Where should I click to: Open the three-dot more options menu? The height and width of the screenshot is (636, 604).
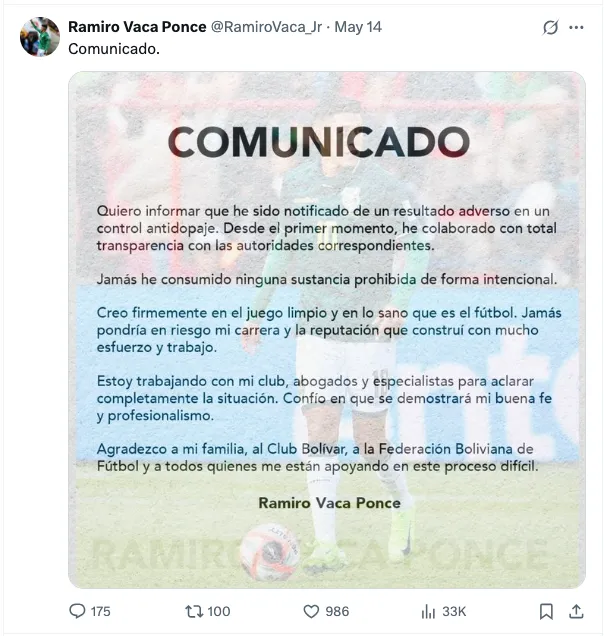click(578, 28)
